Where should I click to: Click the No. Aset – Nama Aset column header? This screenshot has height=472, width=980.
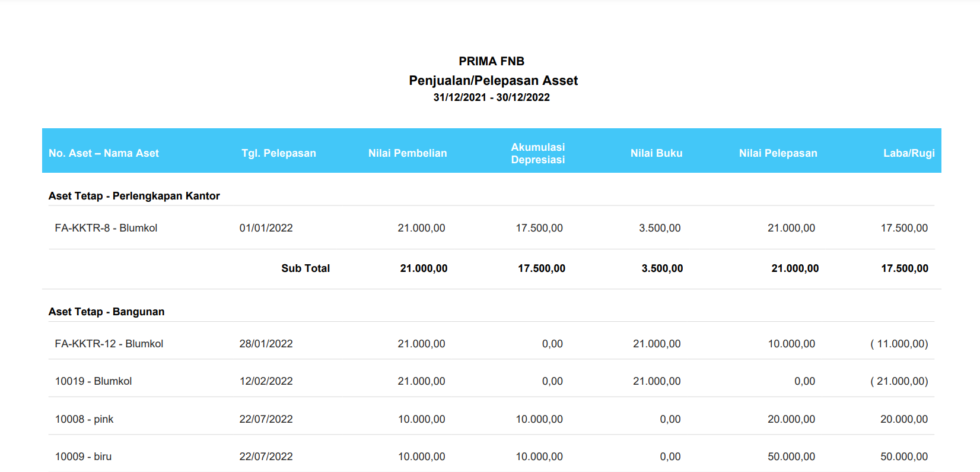[104, 153]
